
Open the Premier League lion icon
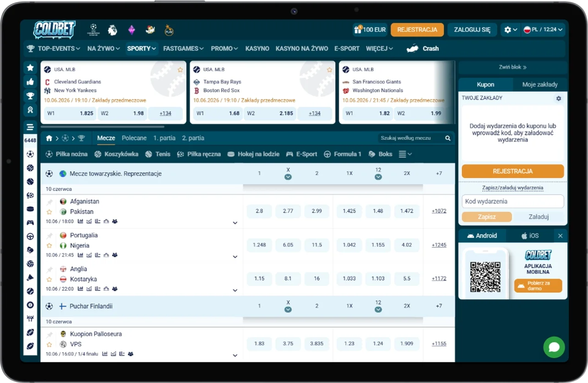[x=112, y=30]
